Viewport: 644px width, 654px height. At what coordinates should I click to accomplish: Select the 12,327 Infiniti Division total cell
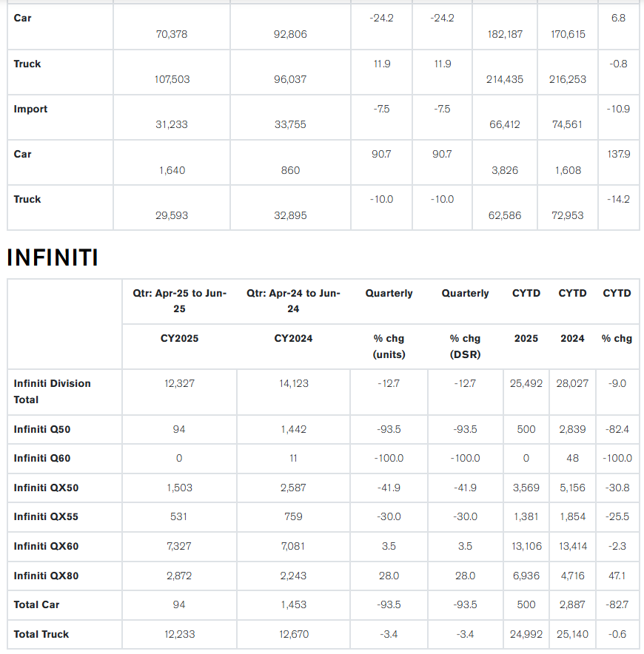tap(179, 383)
